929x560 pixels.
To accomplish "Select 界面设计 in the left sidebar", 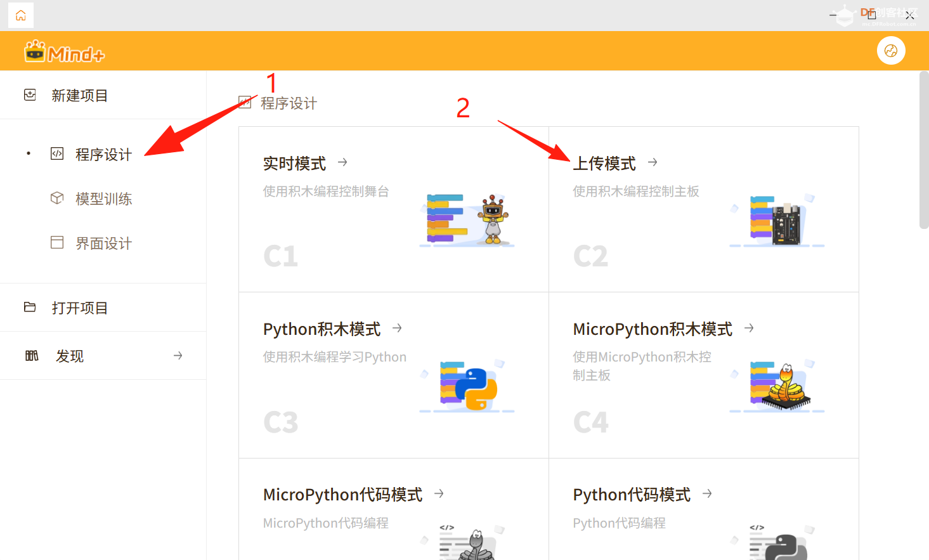I will [103, 243].
